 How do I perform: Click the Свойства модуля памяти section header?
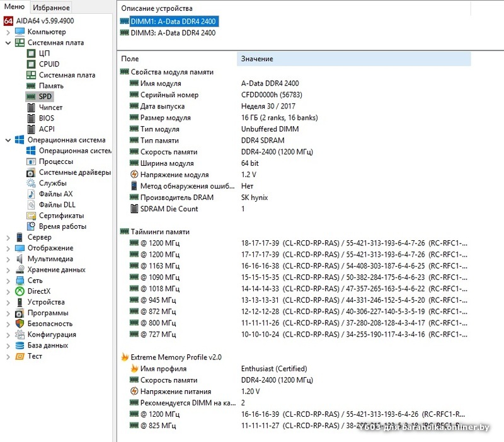tap(172, 72)
